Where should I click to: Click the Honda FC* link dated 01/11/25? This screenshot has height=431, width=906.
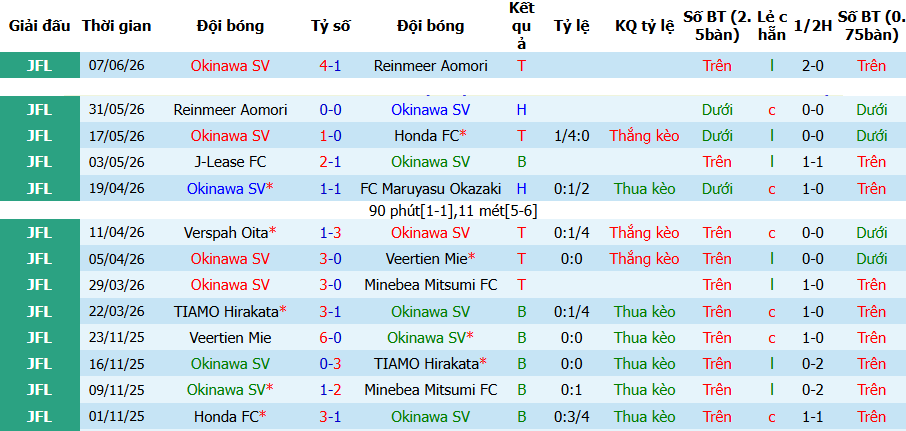coord(230,417)
